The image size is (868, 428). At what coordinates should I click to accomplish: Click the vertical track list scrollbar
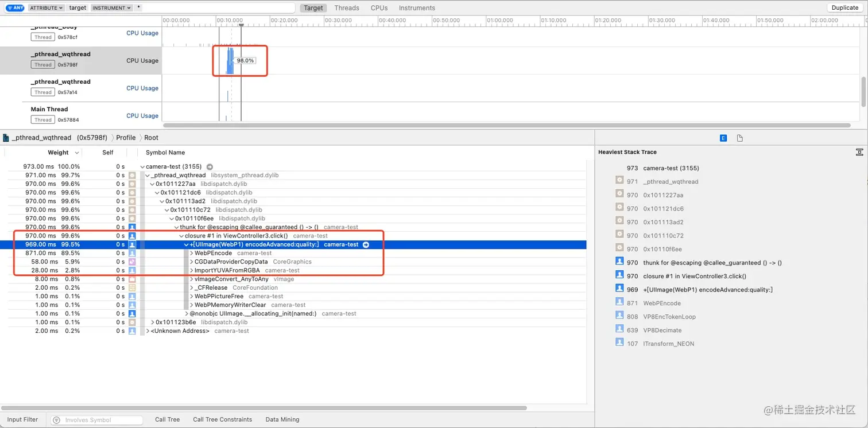[x=863, y=92]
